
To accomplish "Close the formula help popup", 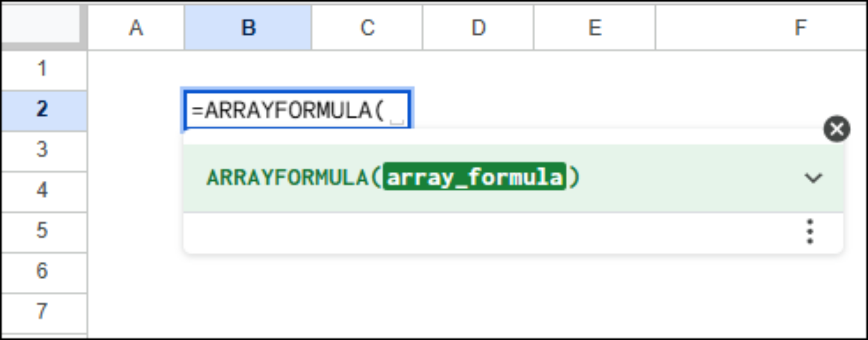I will click(x=836, y=129).
